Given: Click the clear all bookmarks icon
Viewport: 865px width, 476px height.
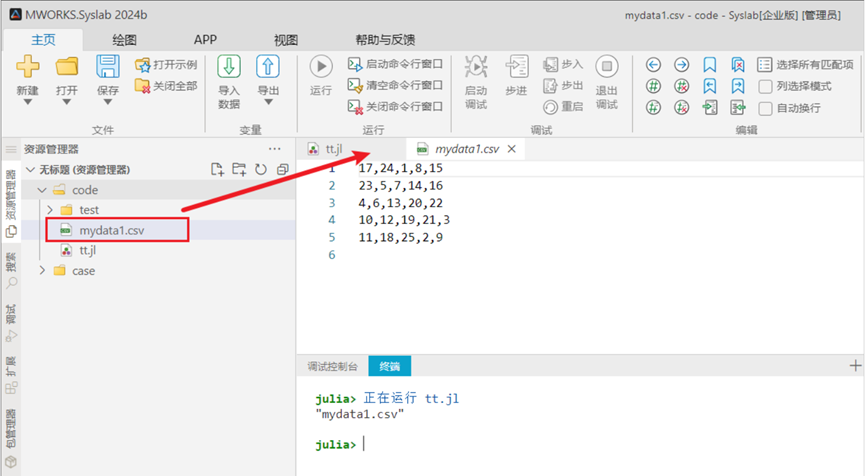Looking at the screenshot, I should pyautogui.click(x=738, y=65).
